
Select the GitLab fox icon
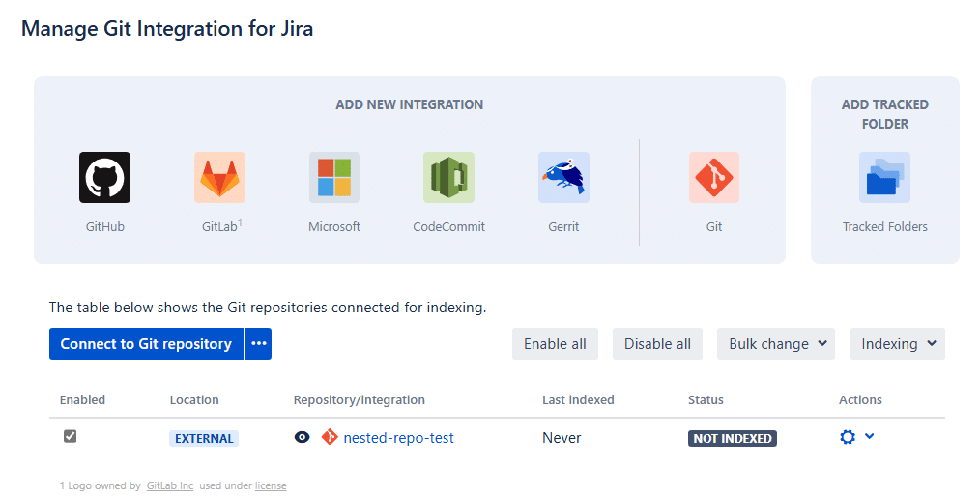point(219,178)
